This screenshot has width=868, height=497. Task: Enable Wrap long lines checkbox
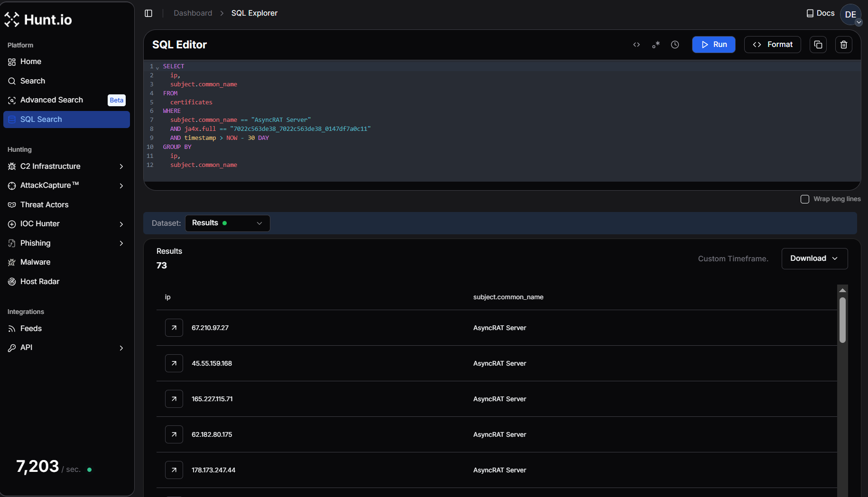tap(805, 199)
